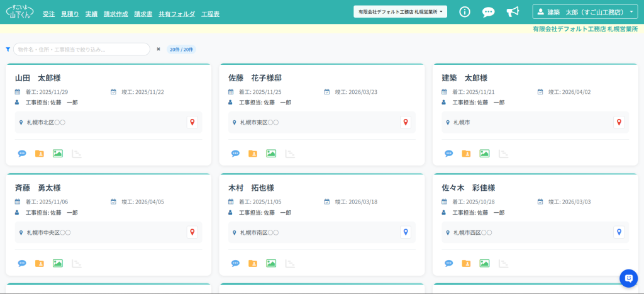Click blue map pin button for 札幌市南区
Image resolution: width=644 pixels, height=294 pixels.
tap(406, 232)
